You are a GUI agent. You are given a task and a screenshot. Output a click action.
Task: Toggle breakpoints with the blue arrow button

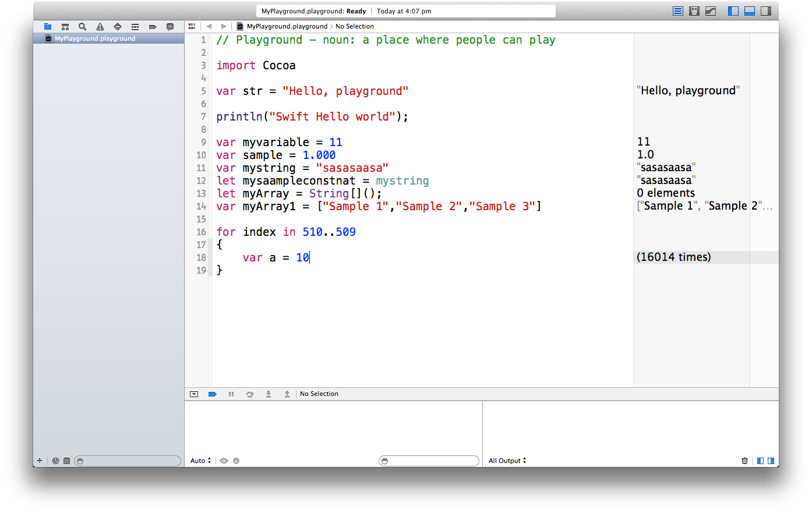click(212, 394)
